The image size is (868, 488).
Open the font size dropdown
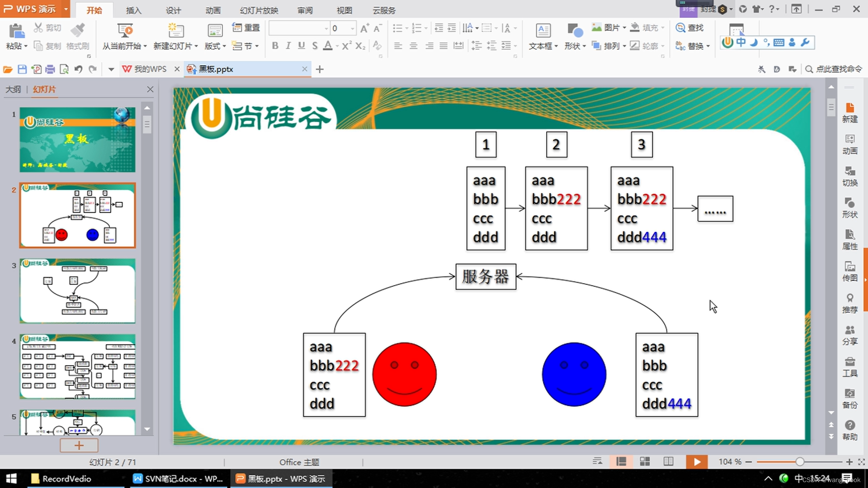tap(352, 28)
